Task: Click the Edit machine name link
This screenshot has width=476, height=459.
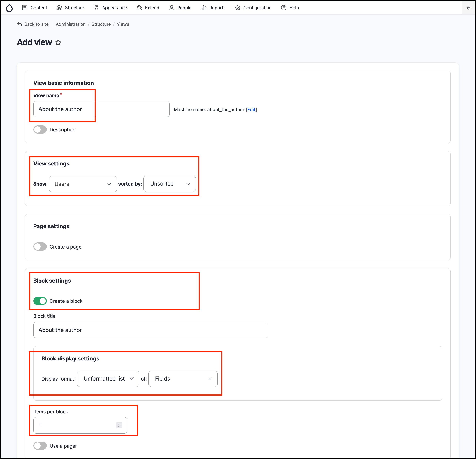Action: click(x=251, y=109)
